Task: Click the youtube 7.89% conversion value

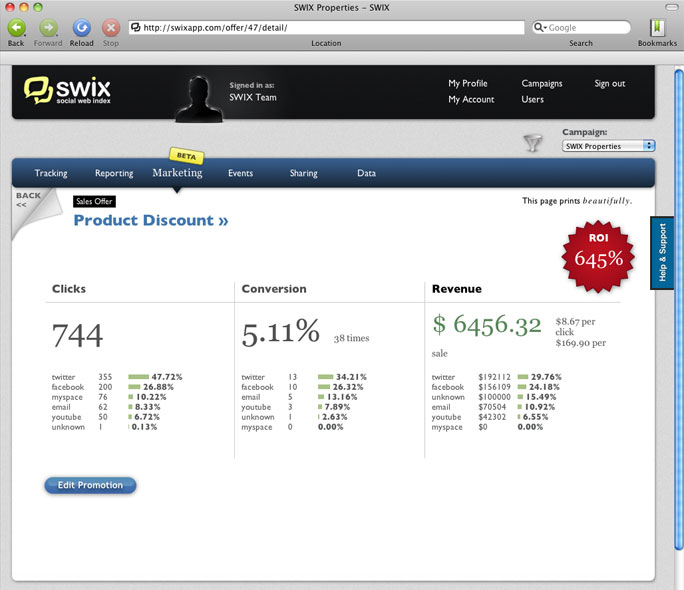Action: [x=337, y=407]
